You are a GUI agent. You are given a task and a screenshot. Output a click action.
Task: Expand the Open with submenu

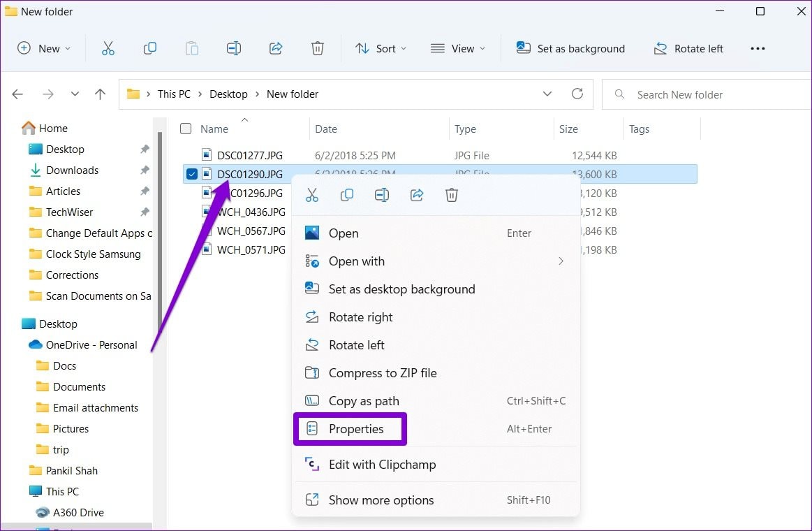pos(561,261)
